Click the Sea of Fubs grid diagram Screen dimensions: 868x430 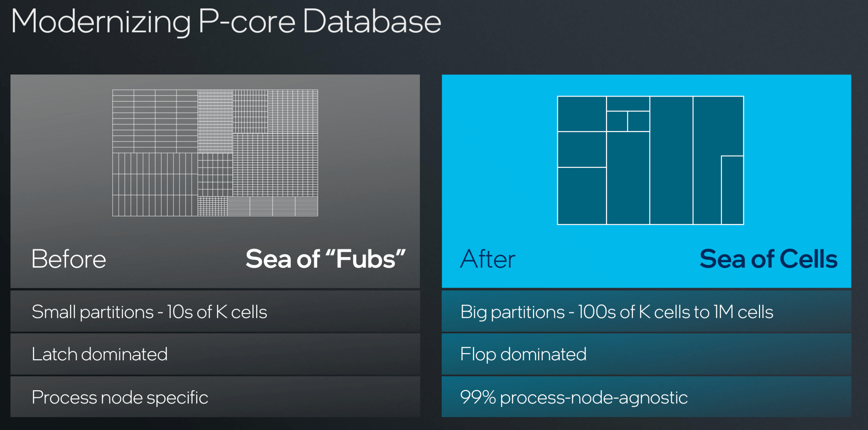pyautogui.click(x=215, y=153)
